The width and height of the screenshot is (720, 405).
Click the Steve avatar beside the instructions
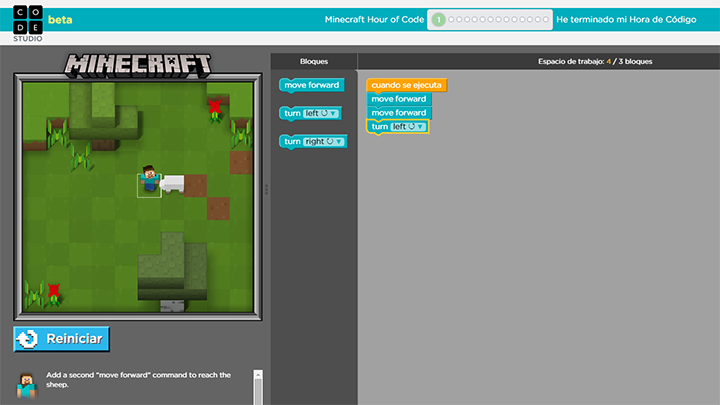[28, 386]
